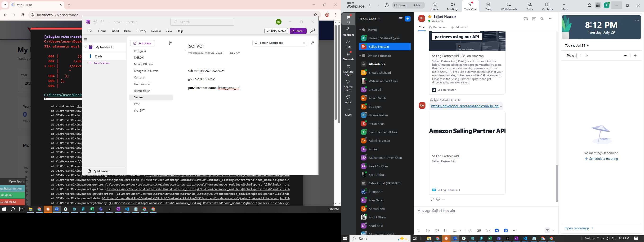Click the Message Sajjad Hussain input
This screenshot has height=242, width=644.
click(x=486, y=211)
